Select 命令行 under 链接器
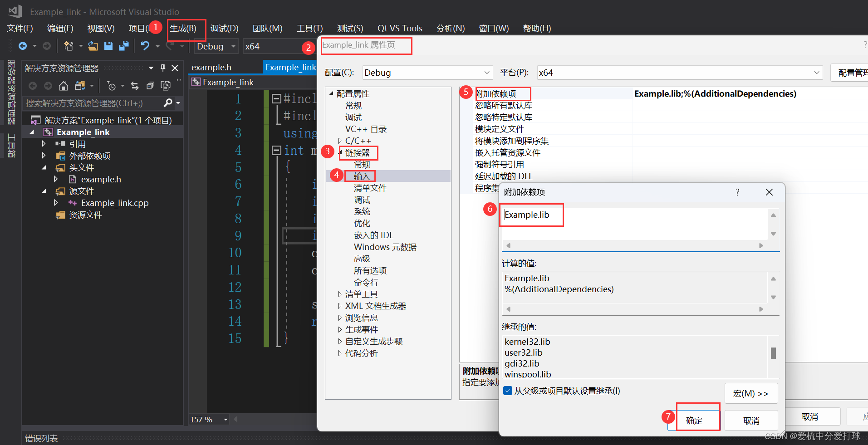 point(366,283)
